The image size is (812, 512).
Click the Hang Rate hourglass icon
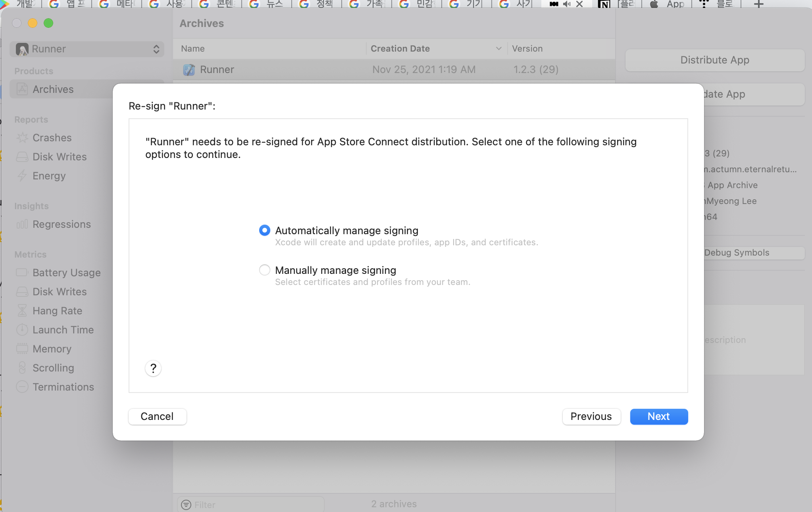coord(22,311)
